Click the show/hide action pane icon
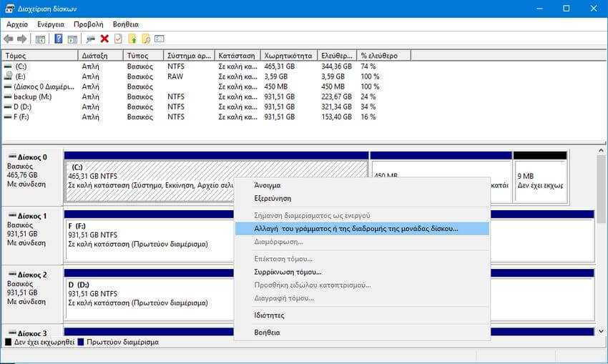 pyautogui.click(x=72, y=39)
